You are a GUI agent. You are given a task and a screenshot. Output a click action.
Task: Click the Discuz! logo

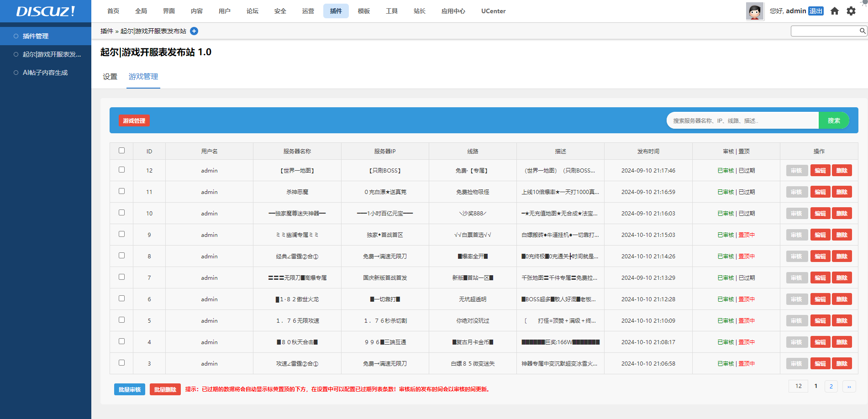[46, 11]
